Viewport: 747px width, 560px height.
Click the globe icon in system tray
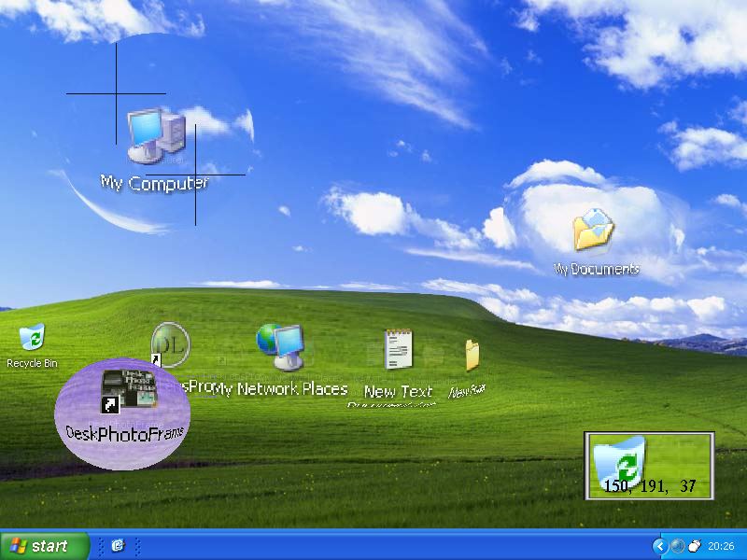677,546
